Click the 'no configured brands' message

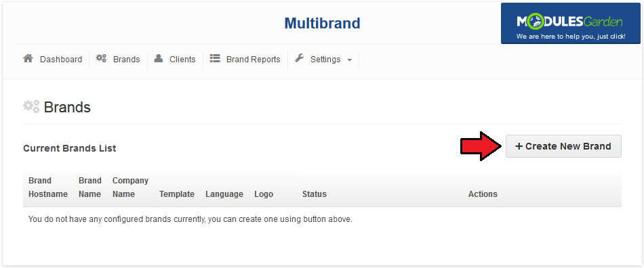point(190,219)
